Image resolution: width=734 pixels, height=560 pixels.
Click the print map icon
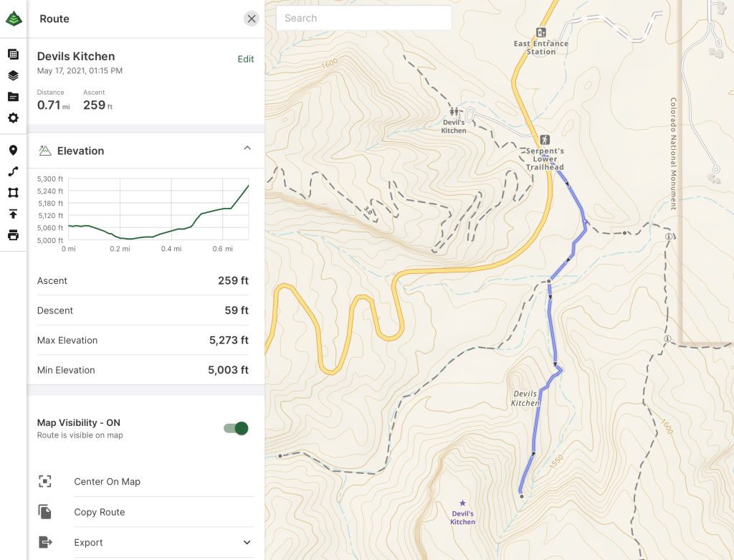(x=13, y=235)
